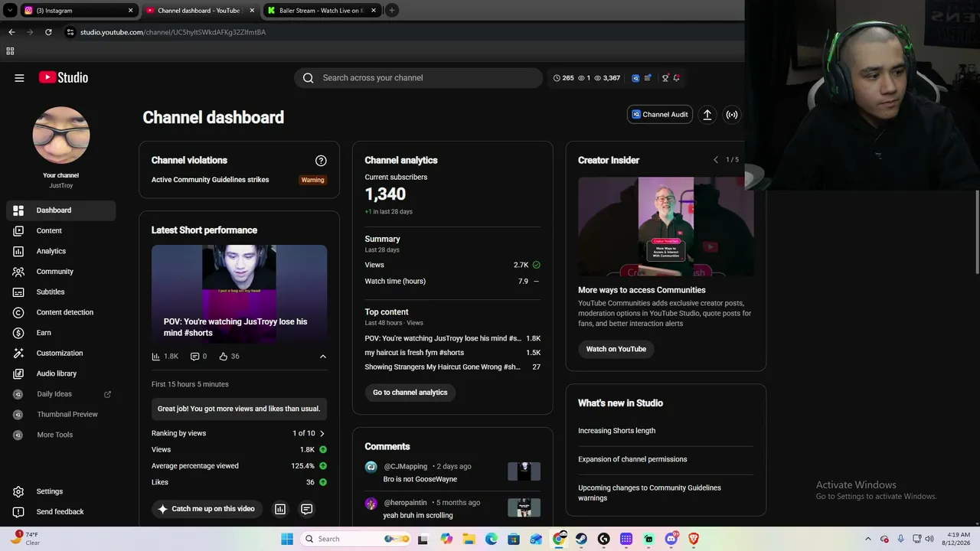The width and height of the screenshot is (980, 551).
Task: Open Steam from the taskbar
Action: tap(581, 539)
